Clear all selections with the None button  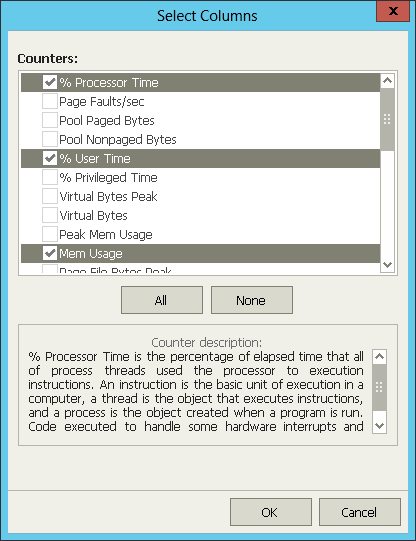click(x=252, y=300)
